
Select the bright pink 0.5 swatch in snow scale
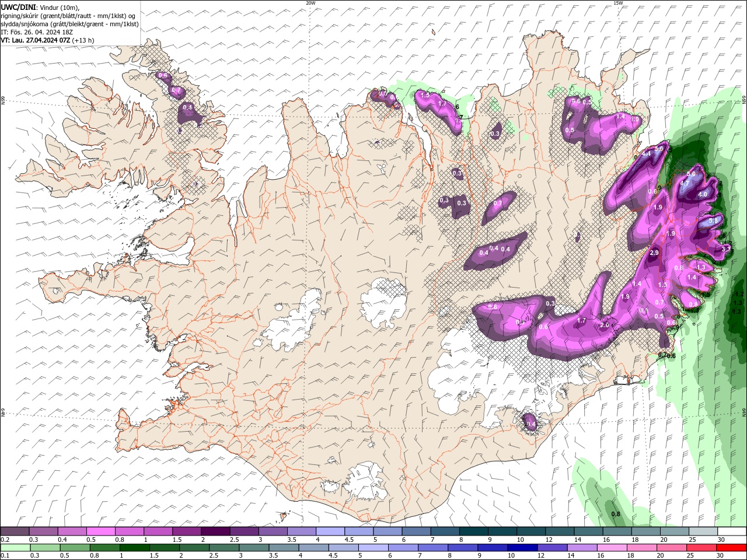(x=100, y=531)
